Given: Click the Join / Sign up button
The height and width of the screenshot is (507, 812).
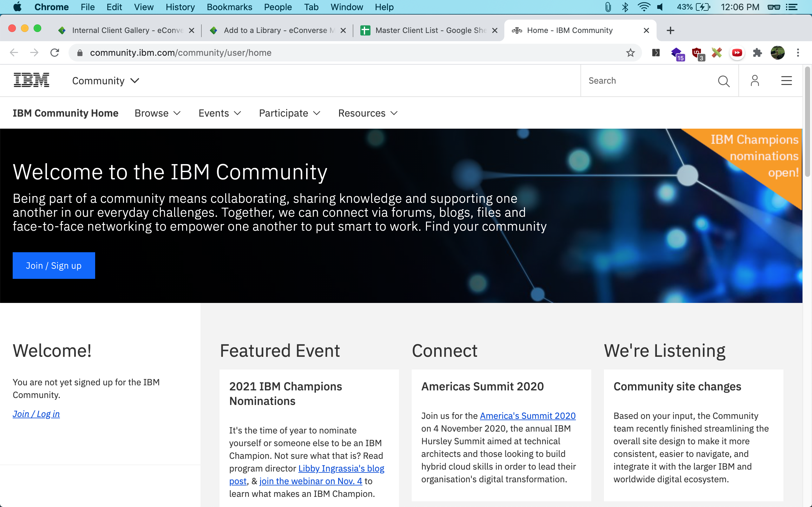Looking at the screenshot, I should tap(54, 266).
